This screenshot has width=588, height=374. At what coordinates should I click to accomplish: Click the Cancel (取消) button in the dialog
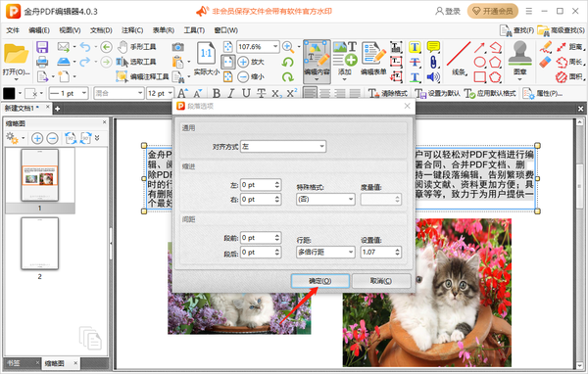point(381,281)
